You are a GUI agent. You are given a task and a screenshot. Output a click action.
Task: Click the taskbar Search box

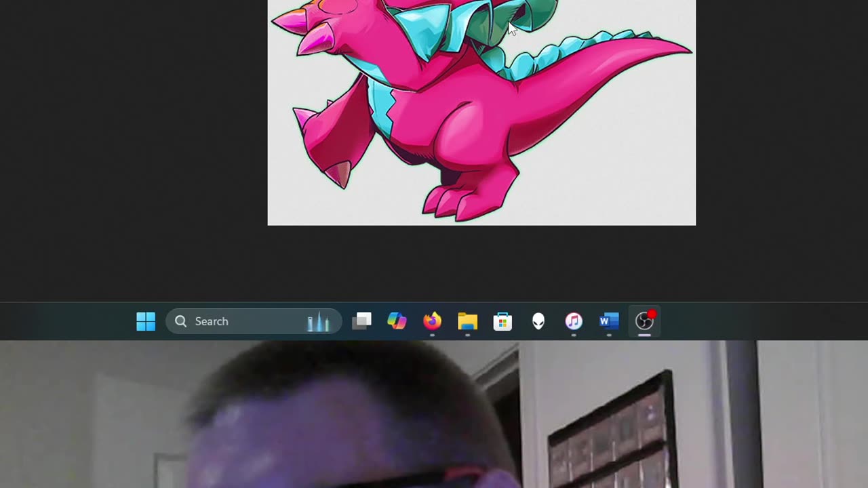point(254,321)
